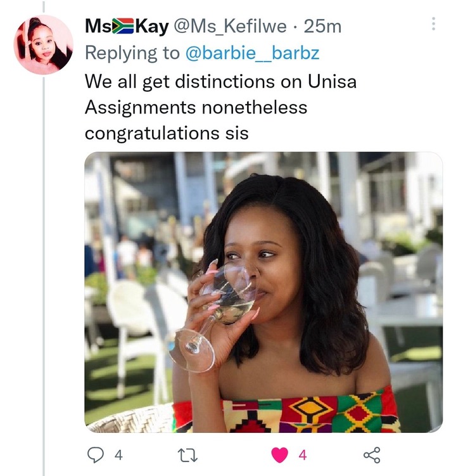This screenshot has width=456, height=476.
Task: Open the tweet via the 25m timestamp
Action: coord(322,27)
